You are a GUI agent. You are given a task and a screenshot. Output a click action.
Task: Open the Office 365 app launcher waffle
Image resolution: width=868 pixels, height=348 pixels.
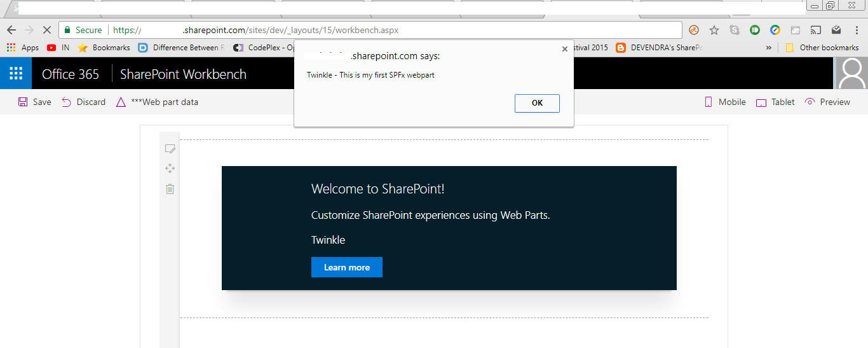[16, 73]
